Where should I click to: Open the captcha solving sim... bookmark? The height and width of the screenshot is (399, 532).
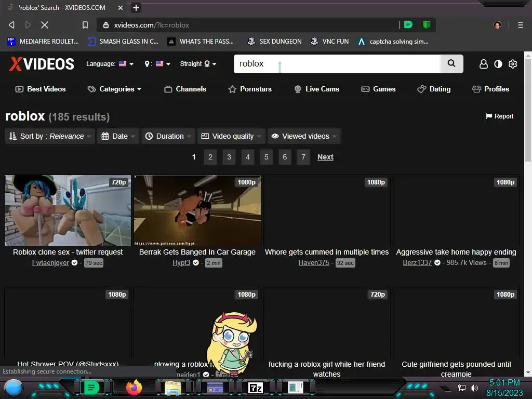[x=393, y=42]
